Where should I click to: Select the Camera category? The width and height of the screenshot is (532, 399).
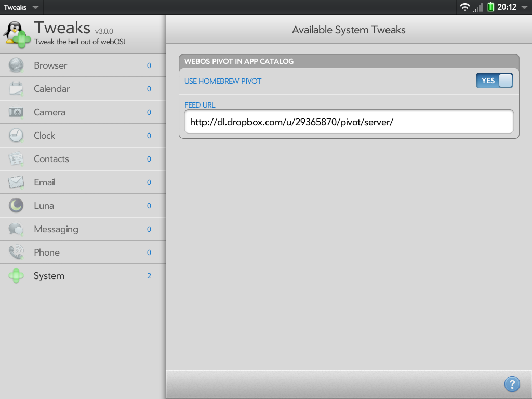coord(83,112)
